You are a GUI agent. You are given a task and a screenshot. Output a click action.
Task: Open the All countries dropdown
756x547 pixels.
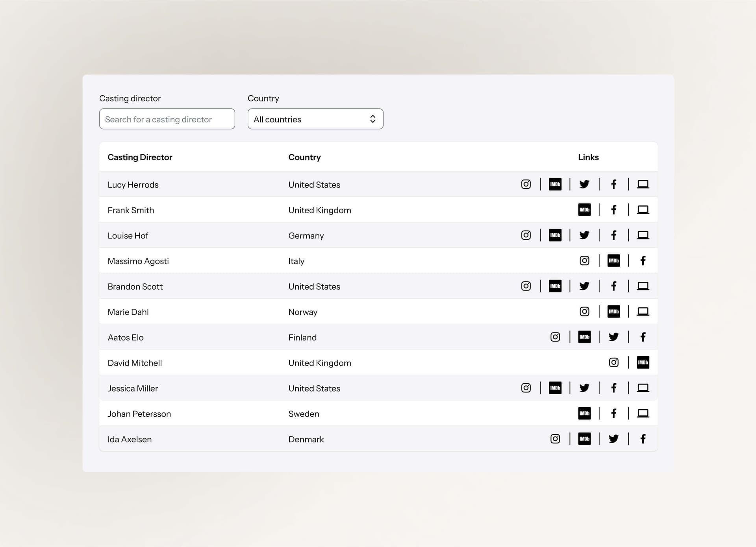tap(311, 119)
